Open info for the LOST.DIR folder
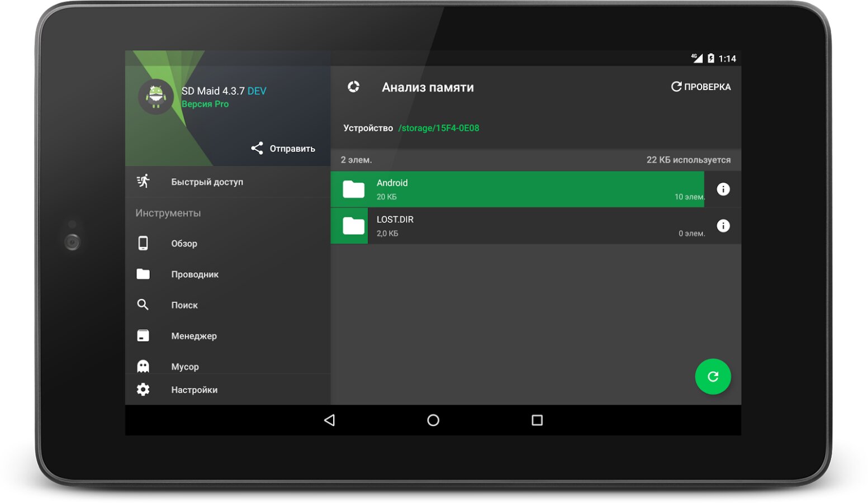 723,226
